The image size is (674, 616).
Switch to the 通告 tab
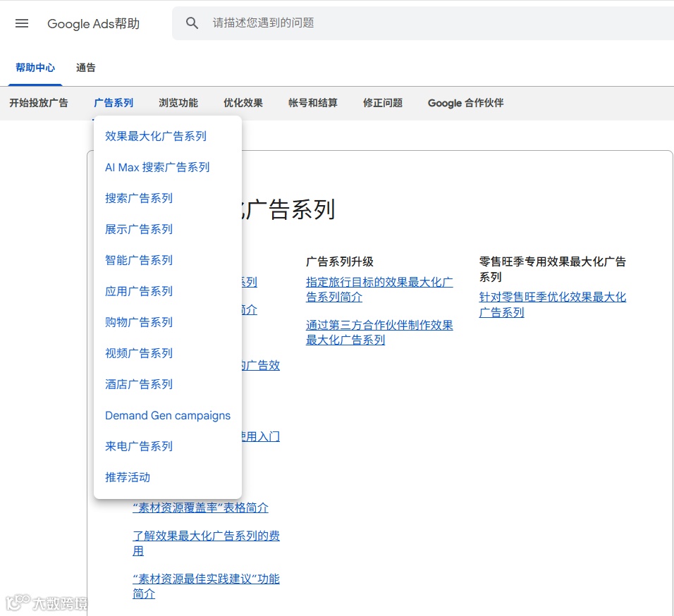85,68
